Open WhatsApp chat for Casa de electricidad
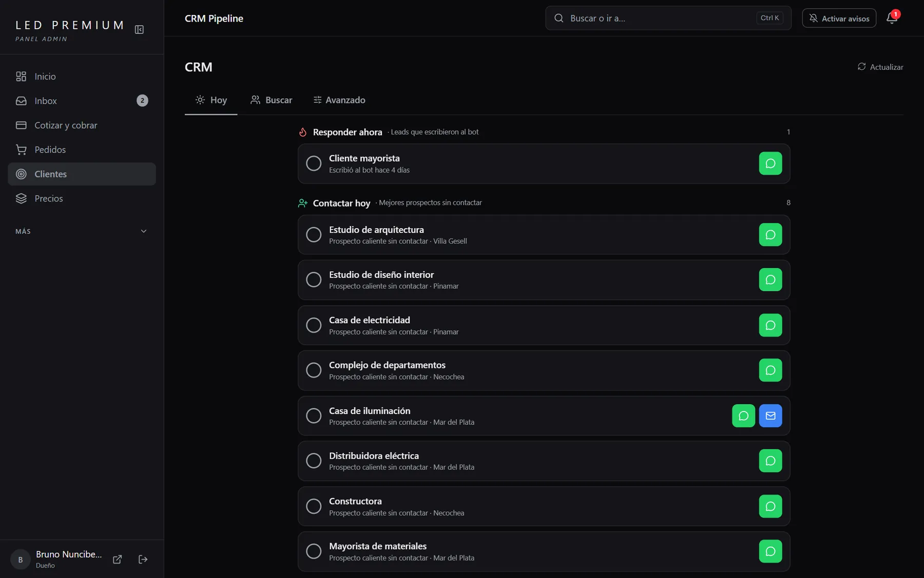Image resolution: width=924 pixels, height=578 pixels. 770,325
